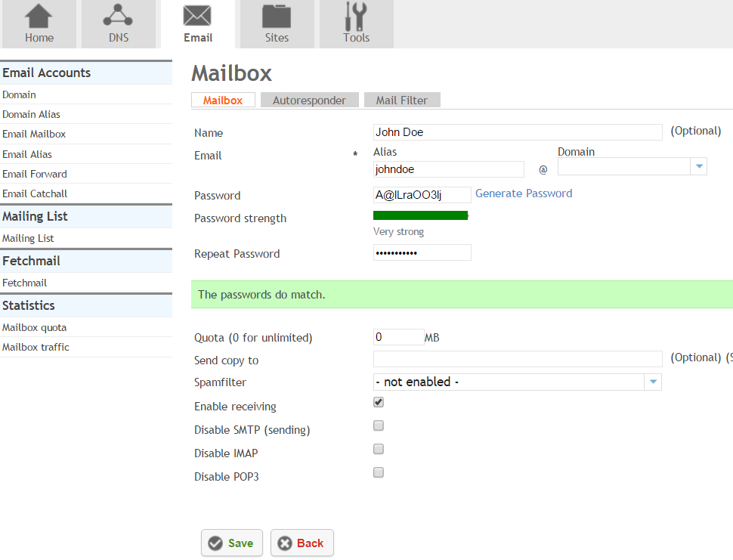The image size is (733, 560).
Task: Toggle Enable receiving checkbox
Action: pos(378,401)
